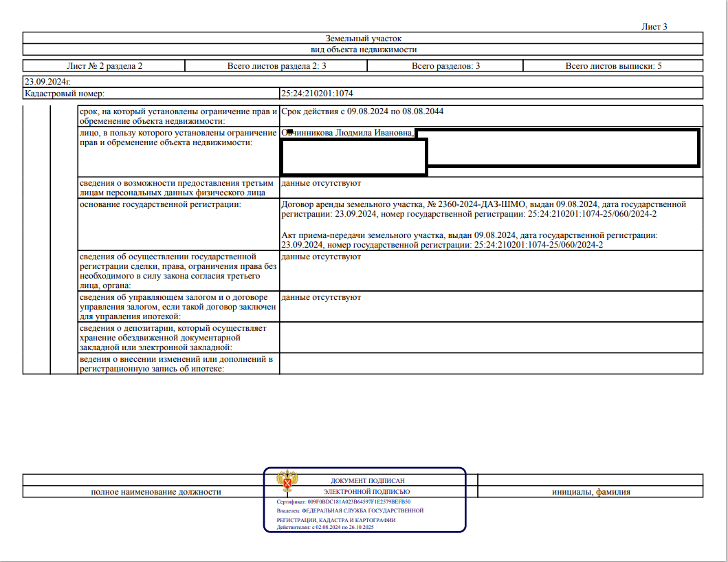This screenshot has height=562, width=728.
Task: Click the 'Кадастровый номер:' label
Action: pyautogui.click(x=65, y=94)
